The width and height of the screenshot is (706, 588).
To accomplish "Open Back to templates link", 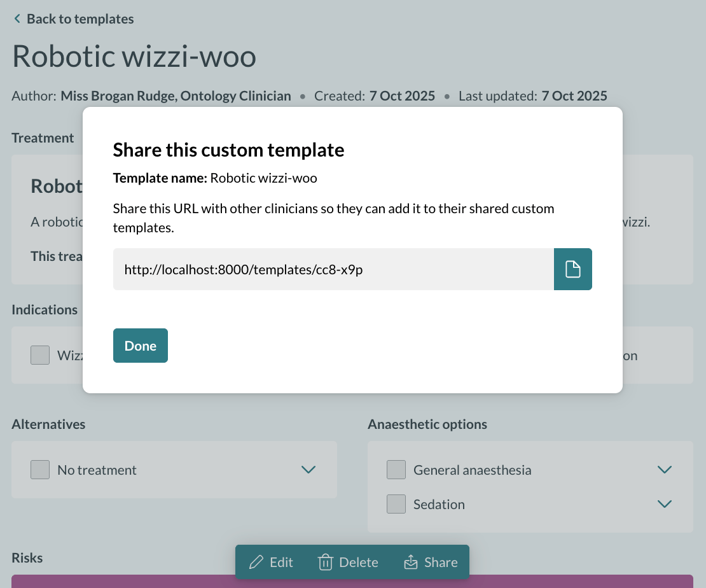I will (80, 18).
